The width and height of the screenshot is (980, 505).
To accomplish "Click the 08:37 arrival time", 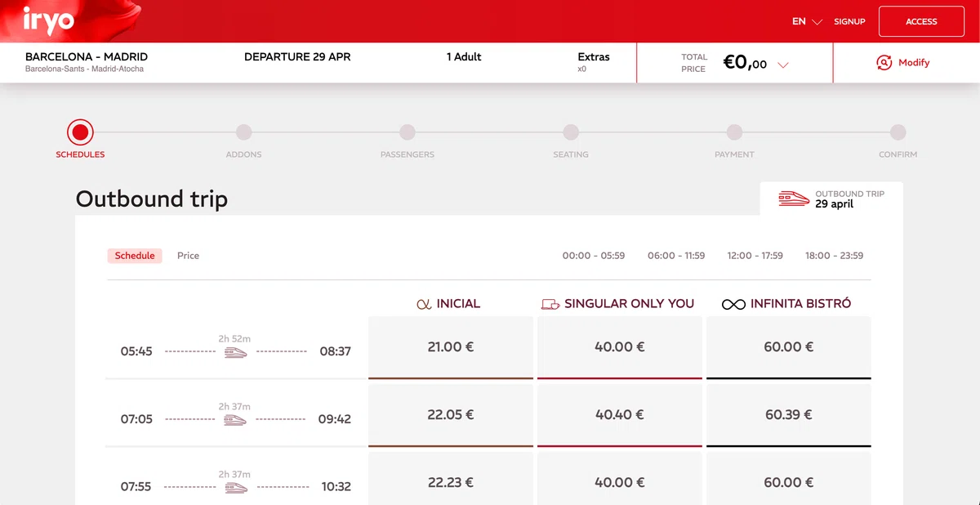I will tap(336, 351).
